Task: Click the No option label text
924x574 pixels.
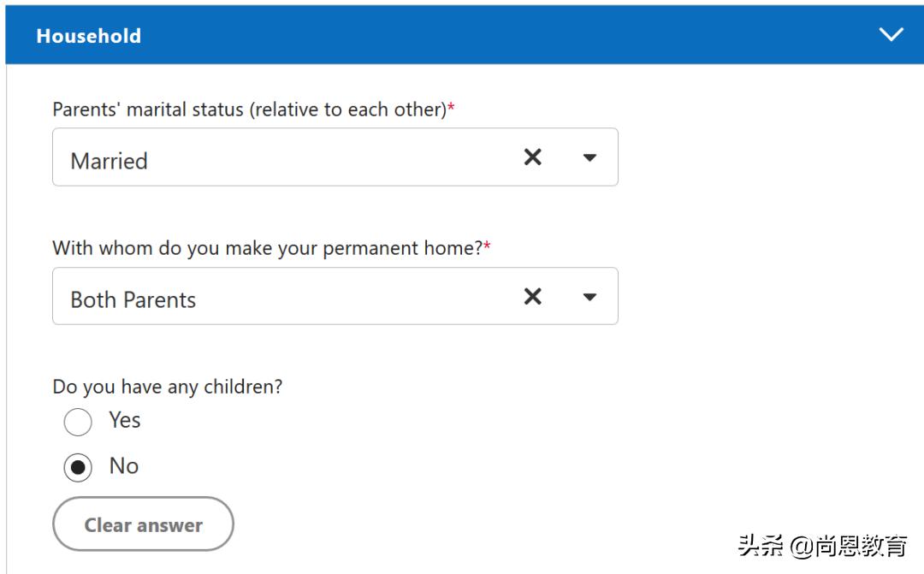Action: coord(124,466)
